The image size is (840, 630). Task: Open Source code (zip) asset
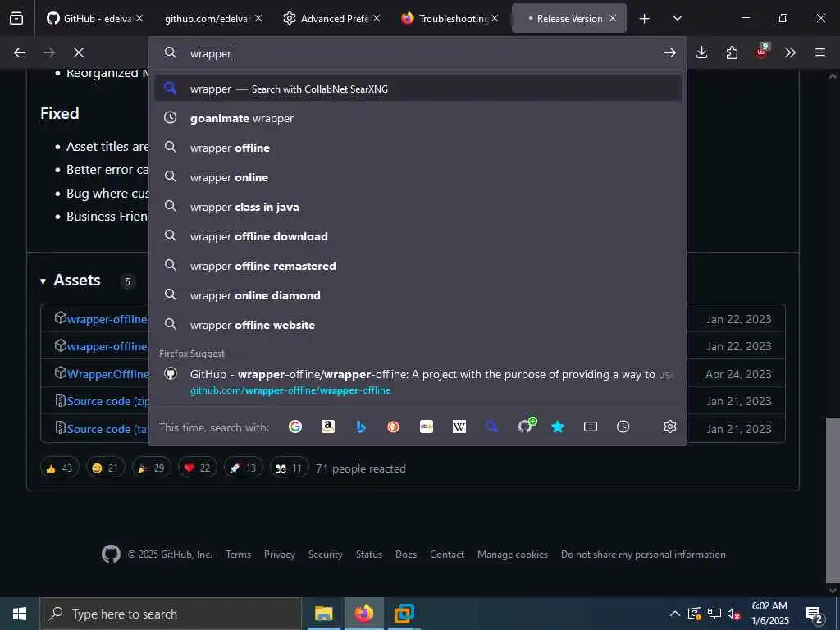point(107,401)
